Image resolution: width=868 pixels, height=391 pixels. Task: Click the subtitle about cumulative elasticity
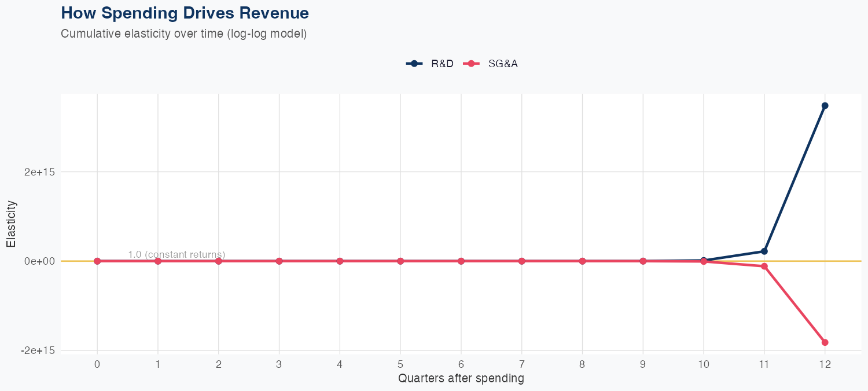[183, 34]
